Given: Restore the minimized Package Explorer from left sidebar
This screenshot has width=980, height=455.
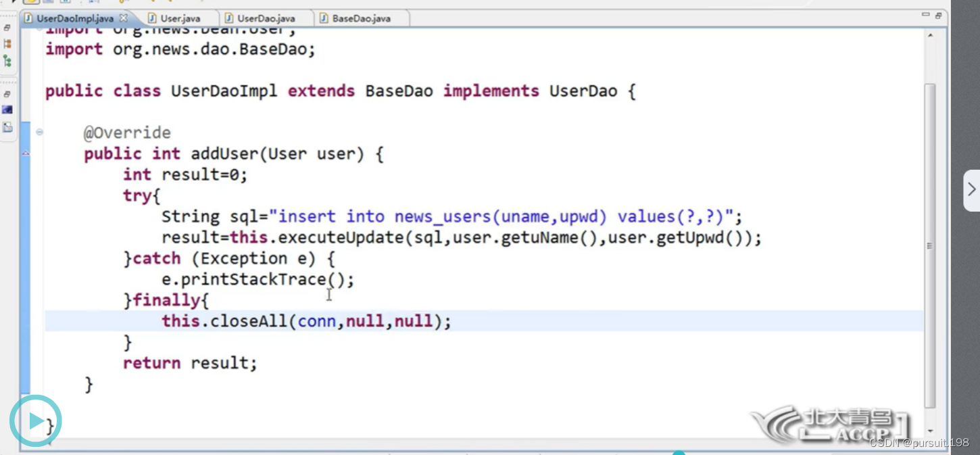Looking at the screenshot, I should [x=6, y=28].
